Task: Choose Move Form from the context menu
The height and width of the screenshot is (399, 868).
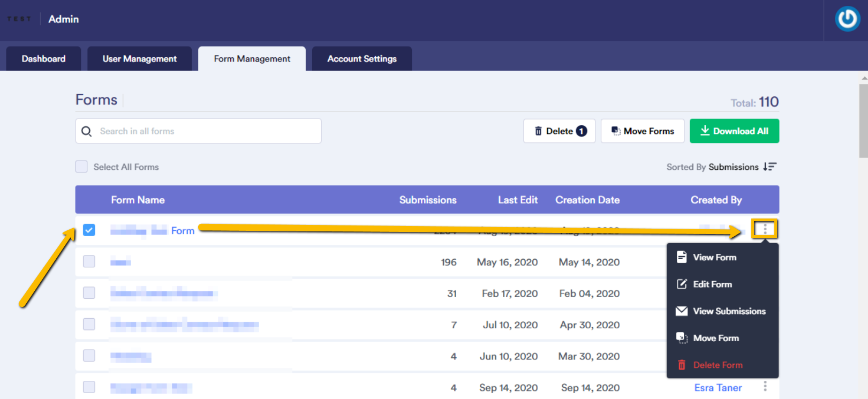Action: pos(715,338)
